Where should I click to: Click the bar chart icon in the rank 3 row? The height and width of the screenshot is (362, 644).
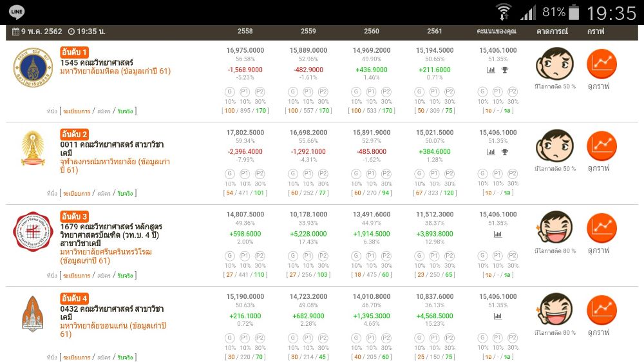coord(498,234)
